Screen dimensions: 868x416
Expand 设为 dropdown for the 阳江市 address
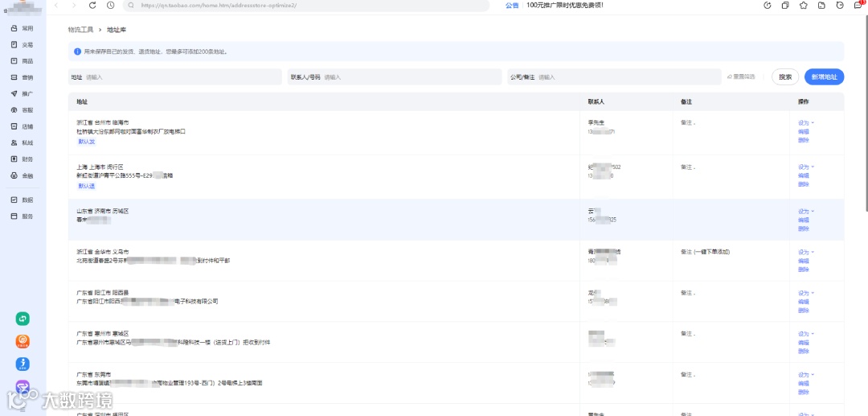[x=806, y=293]
